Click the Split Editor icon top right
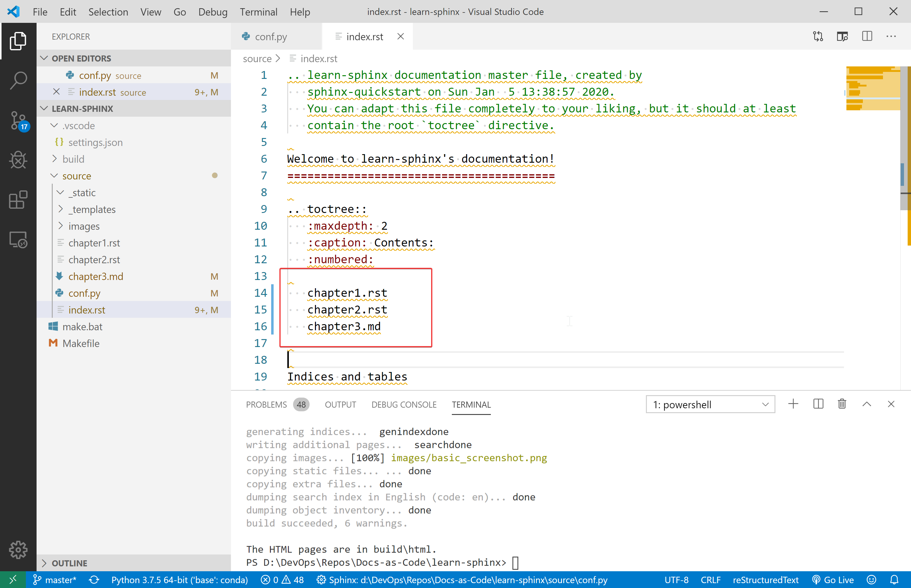911x588 pixels. pos(867,36)
